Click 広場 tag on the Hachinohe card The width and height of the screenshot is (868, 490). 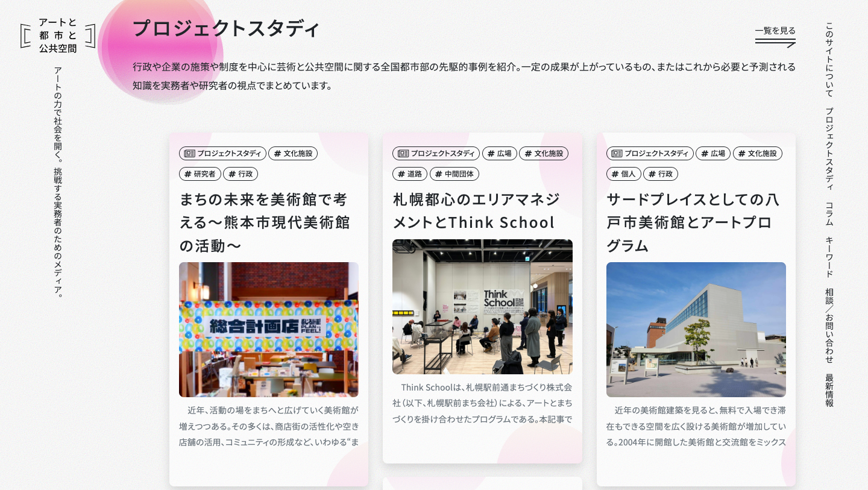point(713,154)
